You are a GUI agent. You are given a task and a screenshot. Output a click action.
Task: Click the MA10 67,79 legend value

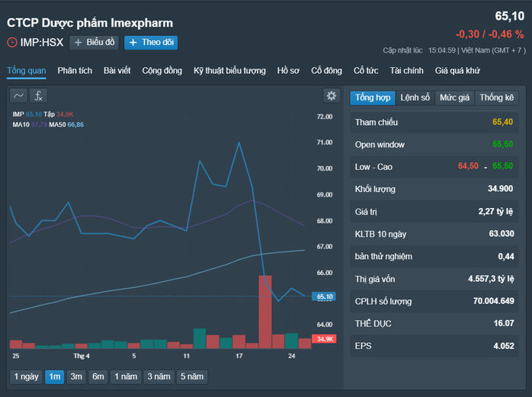tap(39, 124)
